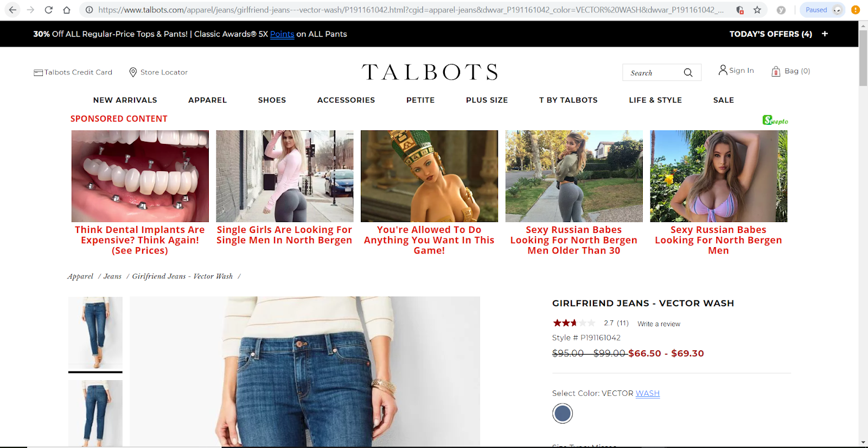Click the browser forward arrow

(x=30, y=10)
